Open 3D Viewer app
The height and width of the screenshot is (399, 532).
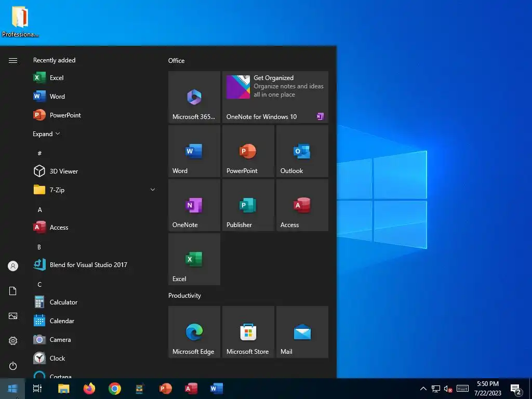[95, 171]
